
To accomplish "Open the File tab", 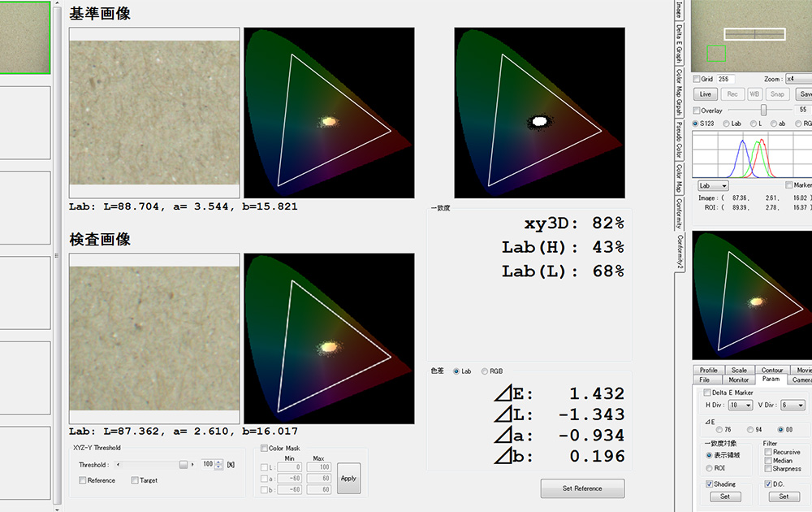I will click(704, 380).
